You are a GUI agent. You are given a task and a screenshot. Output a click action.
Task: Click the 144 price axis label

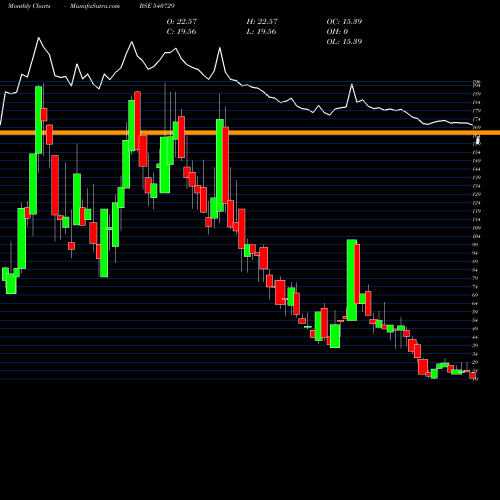[477, 169]
